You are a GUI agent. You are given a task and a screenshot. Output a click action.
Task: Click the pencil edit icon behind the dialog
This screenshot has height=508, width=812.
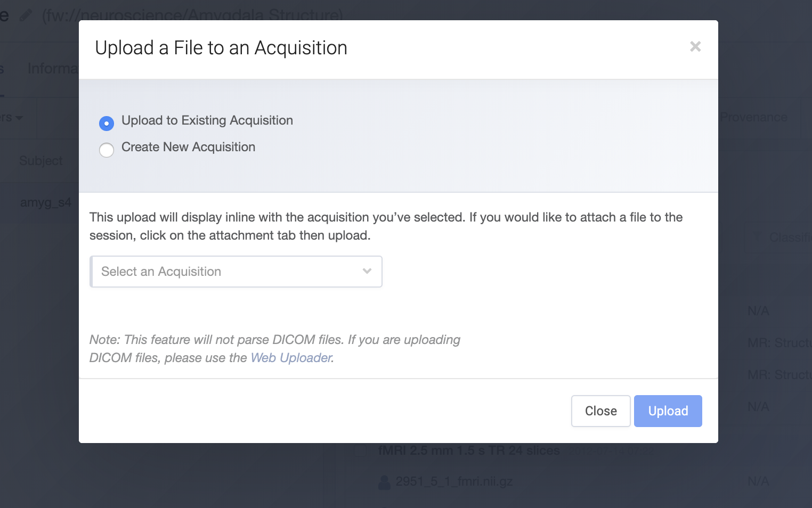click(25, 15)
